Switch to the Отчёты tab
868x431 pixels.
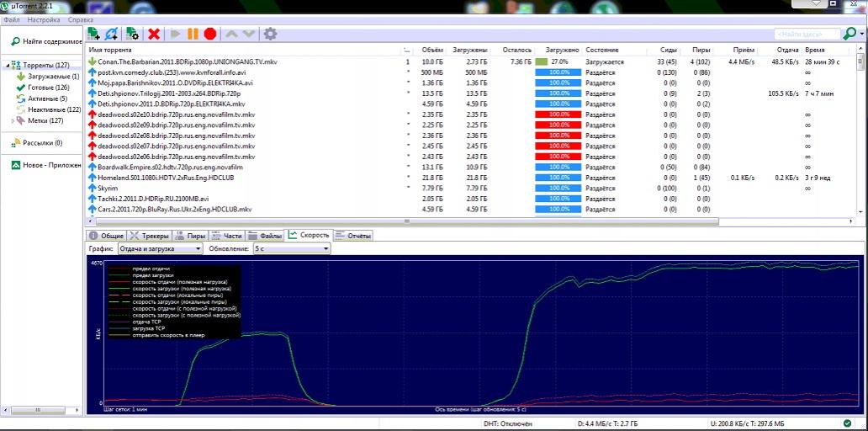[353, 236]
